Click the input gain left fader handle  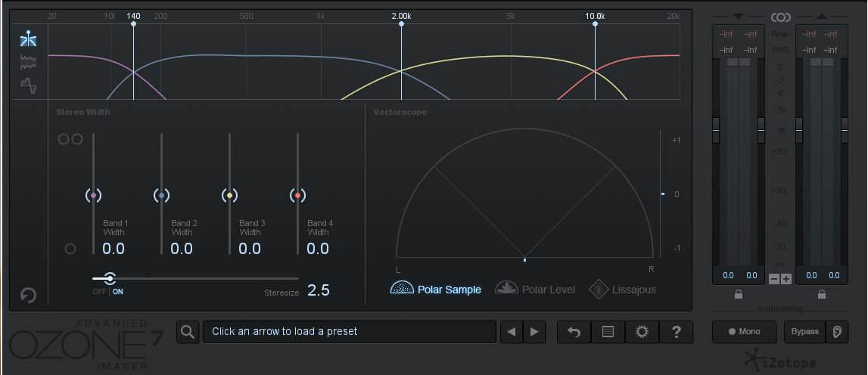[x=716, y=131]
